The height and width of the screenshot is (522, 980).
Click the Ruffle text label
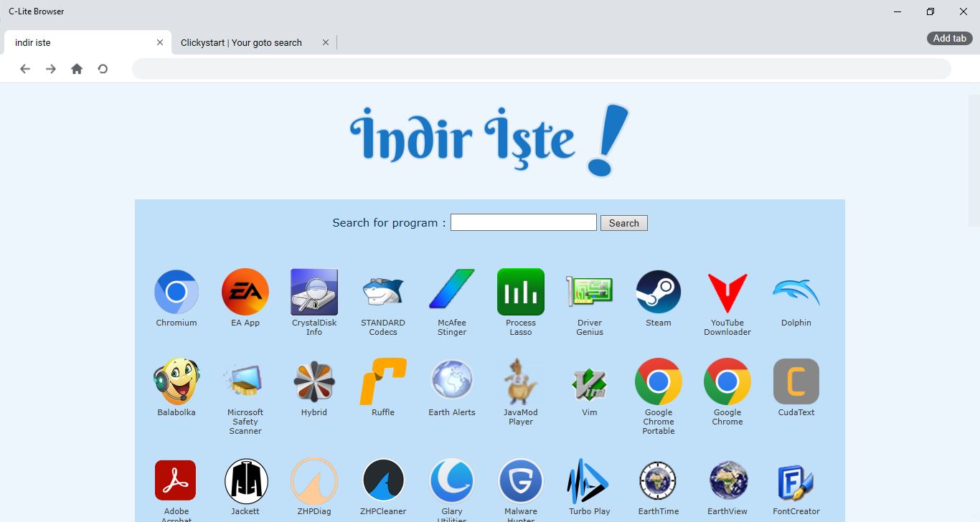click(383, 412)
